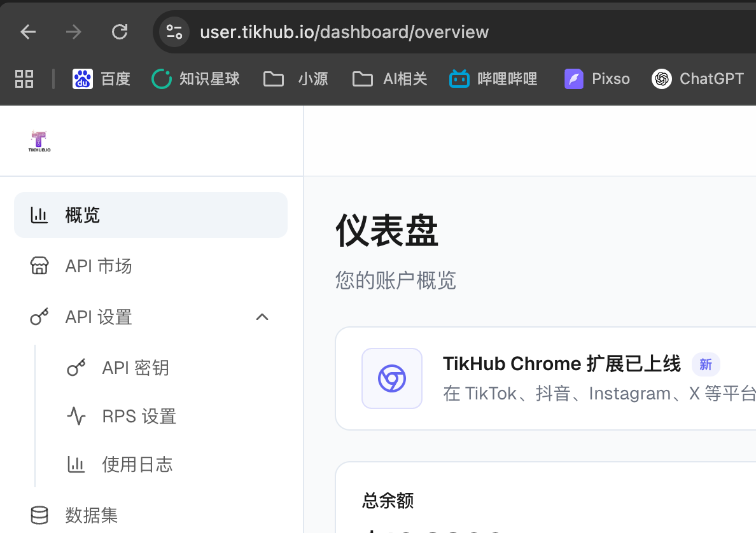
Task: Open the Pixso bookmark
Action: pyautogui.click(x=597, y=79)
